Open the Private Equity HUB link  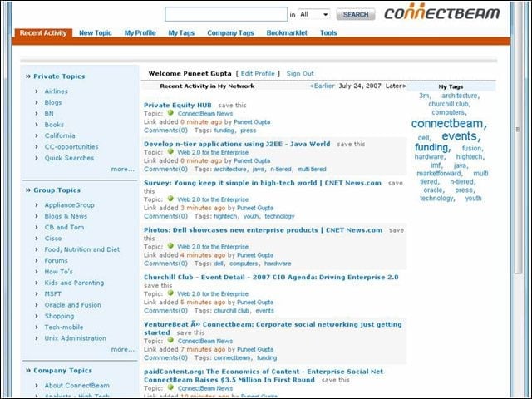pyautogui.click(x=178, y=106)
